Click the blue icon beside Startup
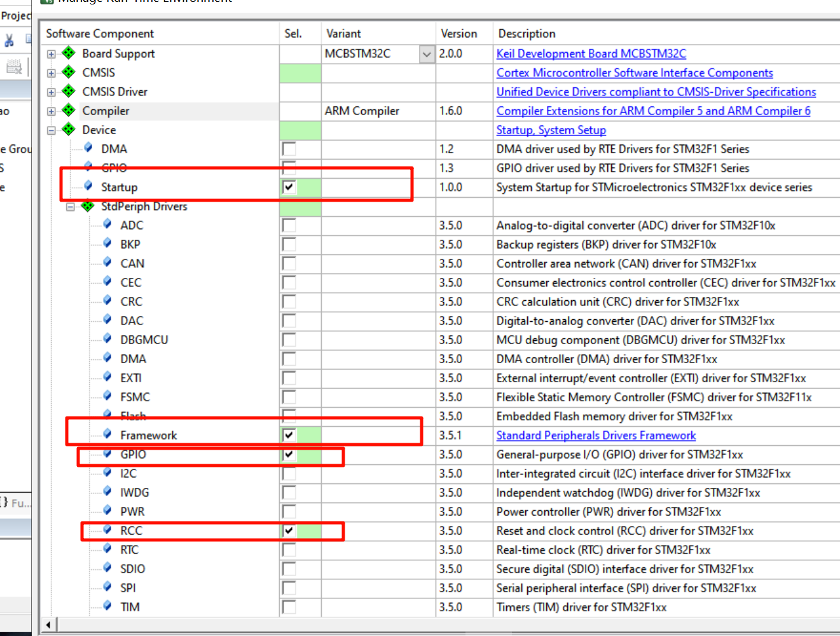Image resolution: width=840 pixels, height=636 pixels. (x=88, y=186)
